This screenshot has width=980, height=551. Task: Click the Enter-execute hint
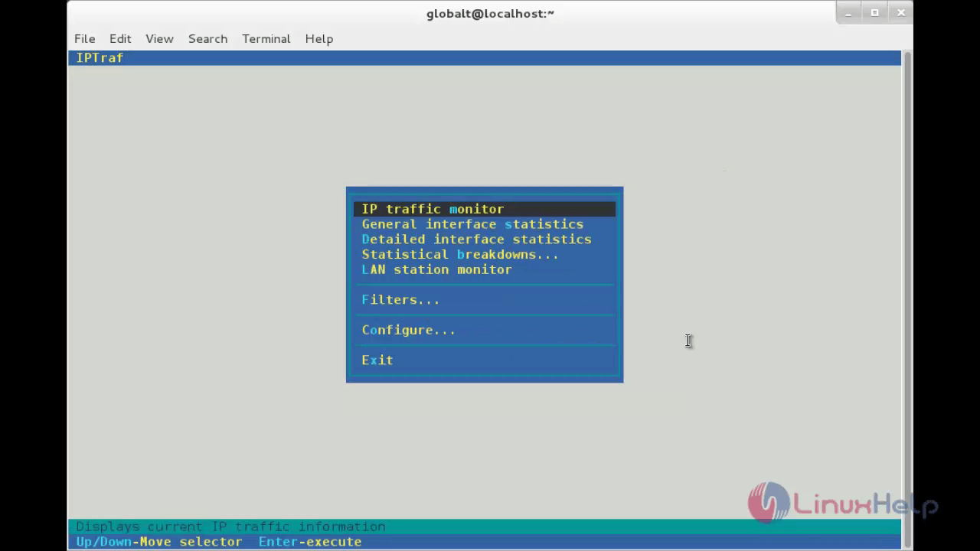pyautogui.click(x=310, y=542)
